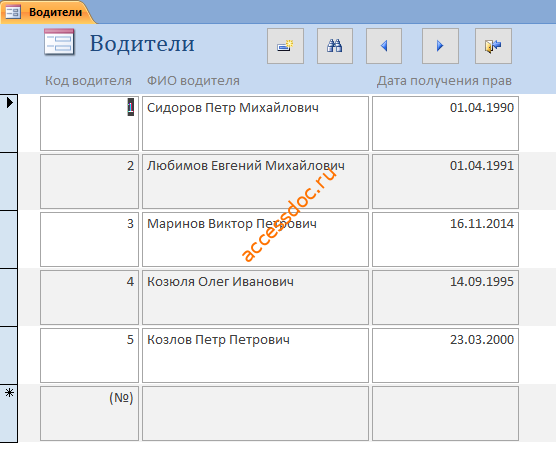Click the Дата получения прав column label
This screenshot has height=469, width=556.
pos(444,81)
